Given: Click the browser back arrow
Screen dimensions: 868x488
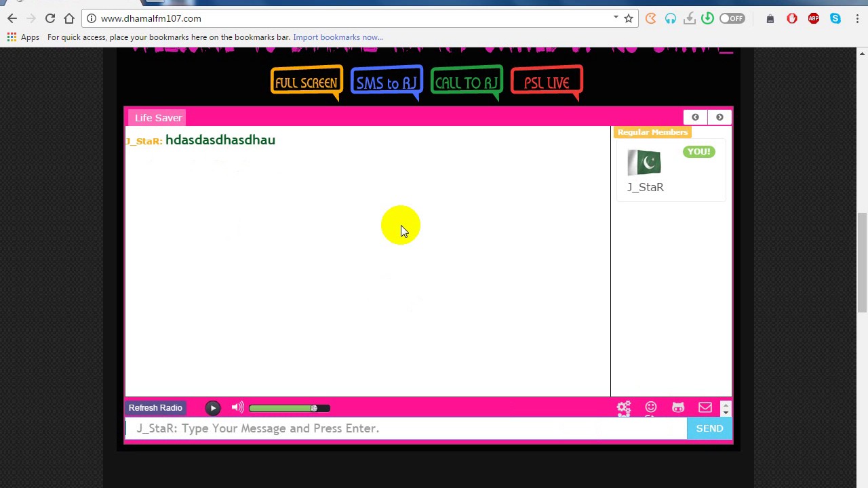Looking at the screenshot, I should [12, 18].
